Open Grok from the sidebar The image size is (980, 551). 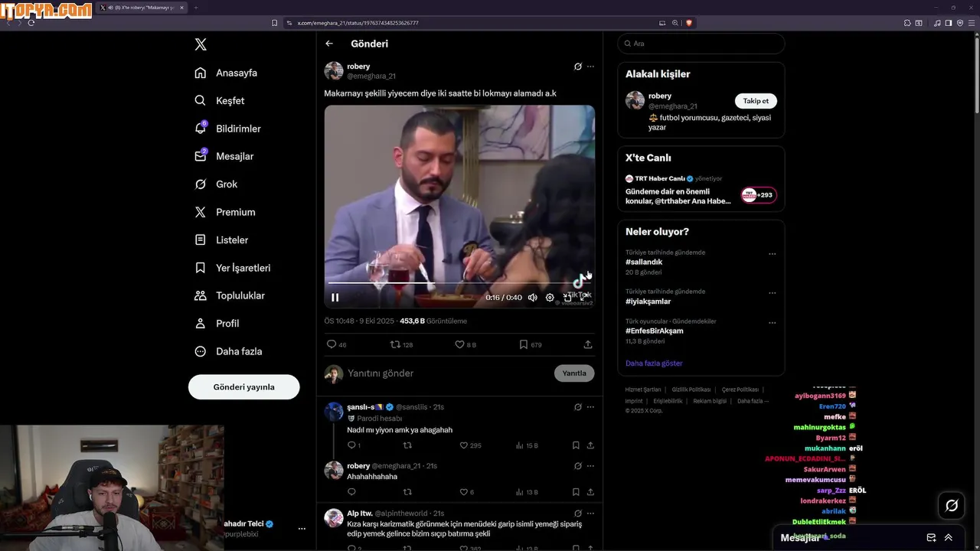216,184
